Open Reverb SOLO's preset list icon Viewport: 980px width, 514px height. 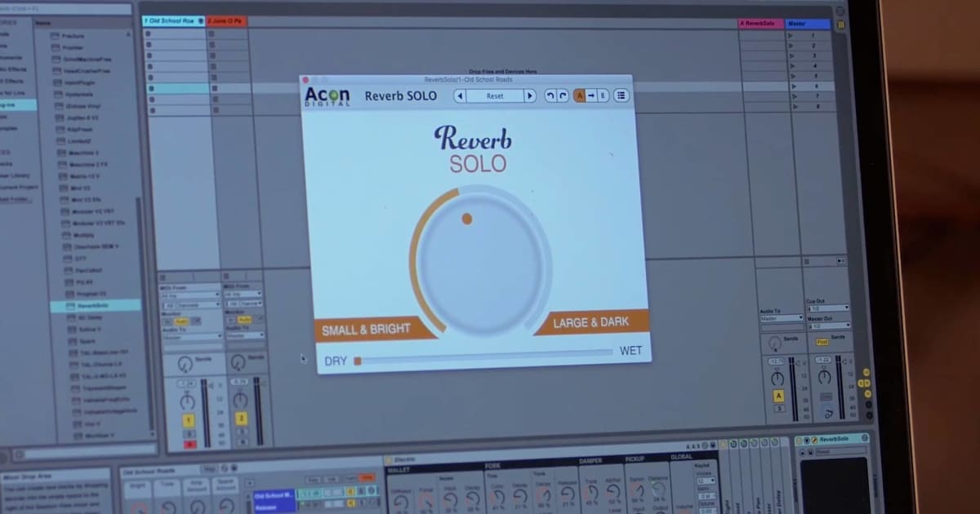(x=622, y=95)
